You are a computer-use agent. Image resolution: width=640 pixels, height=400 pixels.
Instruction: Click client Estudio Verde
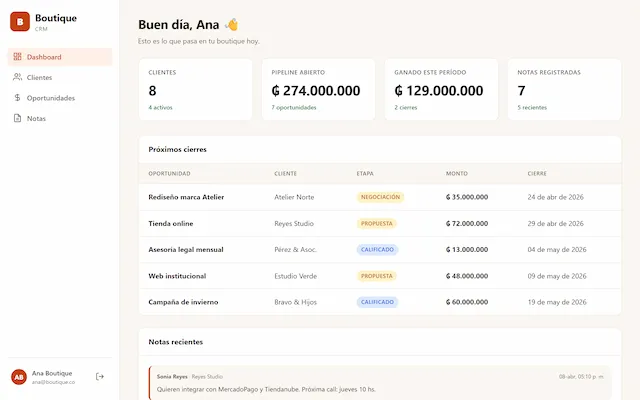pyautogui.click(x=296, y=276)
